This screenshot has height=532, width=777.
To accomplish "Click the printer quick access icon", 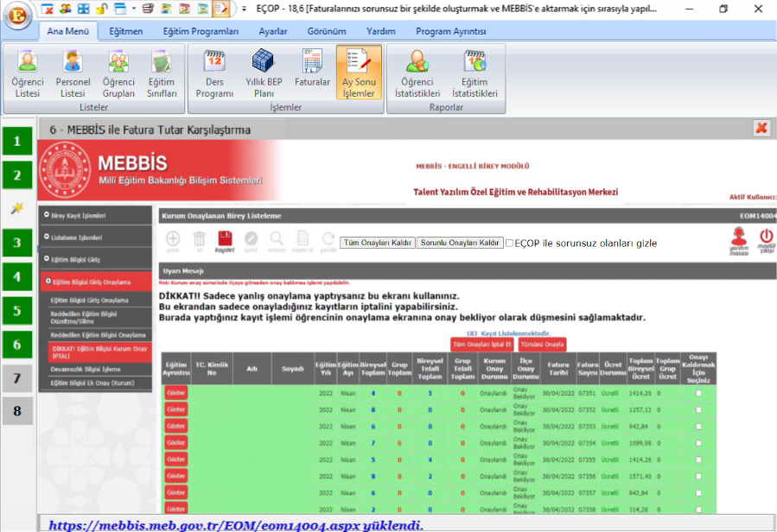I will (x=148, y=9).
